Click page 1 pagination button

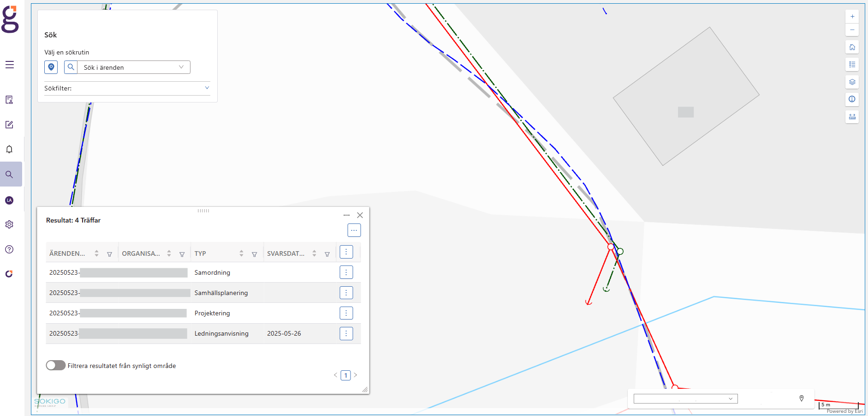[345, 375]
